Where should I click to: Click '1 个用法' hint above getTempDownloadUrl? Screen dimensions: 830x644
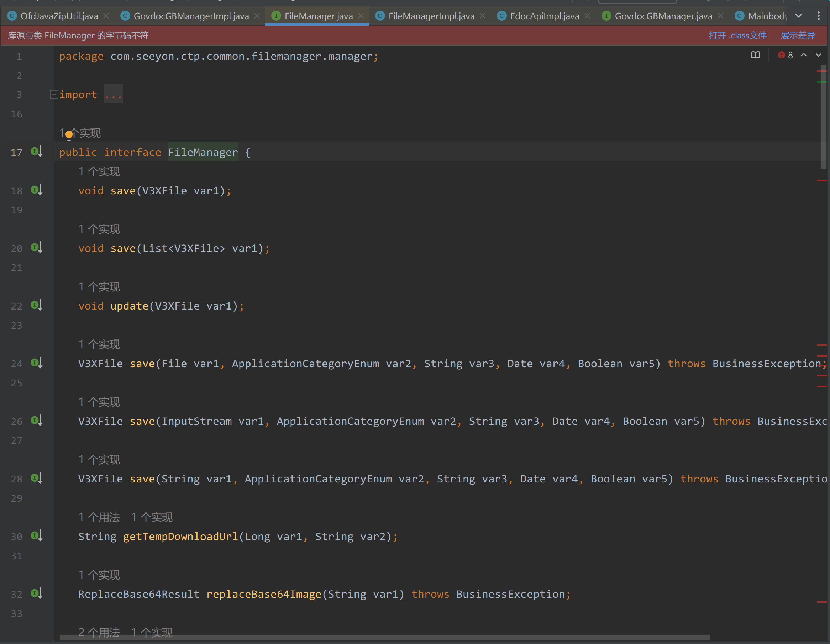pyautogui.click(x=99, y=517)
